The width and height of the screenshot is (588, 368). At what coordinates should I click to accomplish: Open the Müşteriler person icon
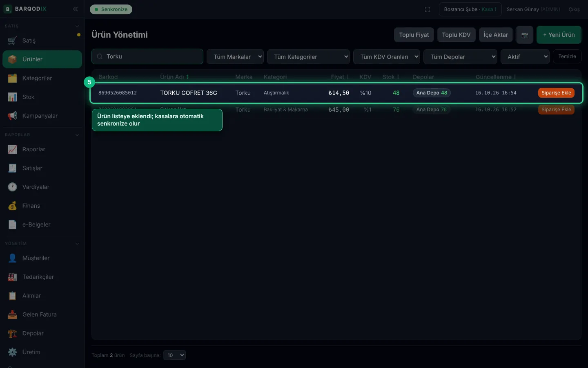(x=13, y=258)
